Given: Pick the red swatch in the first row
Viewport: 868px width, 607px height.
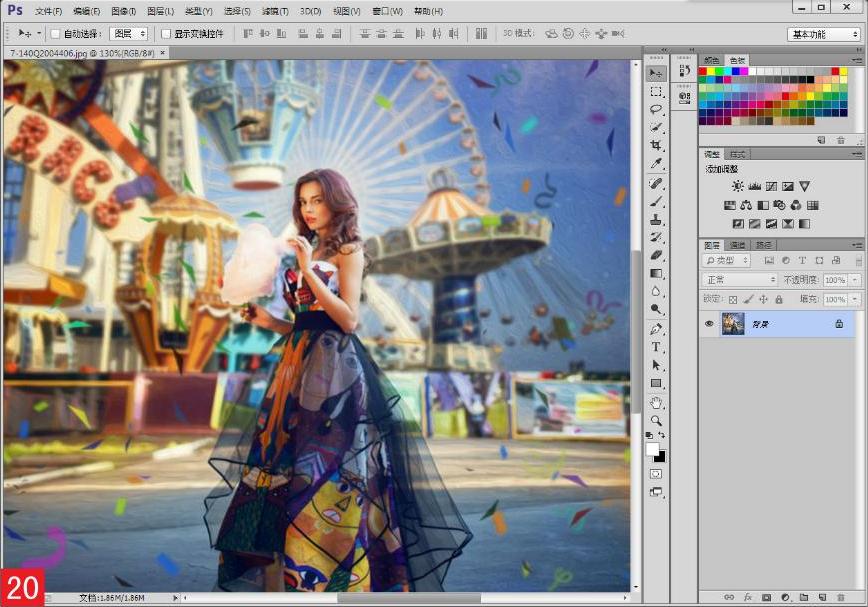Looking at the screenshot, I should [x=702, y=71].
